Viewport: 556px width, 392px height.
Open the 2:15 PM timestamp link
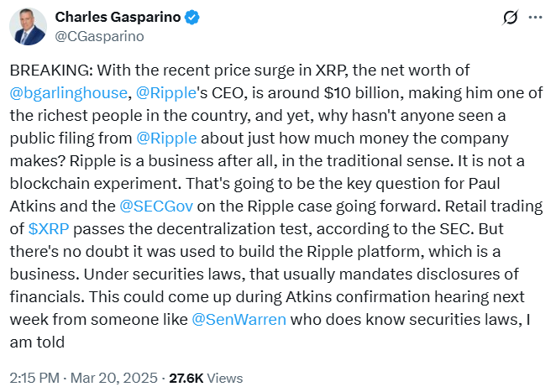(34, 379)
